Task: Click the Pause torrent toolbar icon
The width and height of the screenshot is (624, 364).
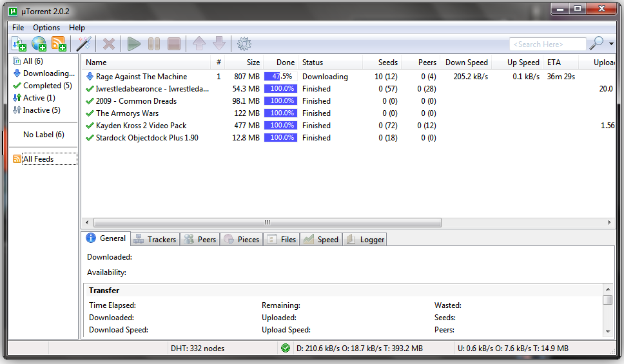Action: coord(154,44)
